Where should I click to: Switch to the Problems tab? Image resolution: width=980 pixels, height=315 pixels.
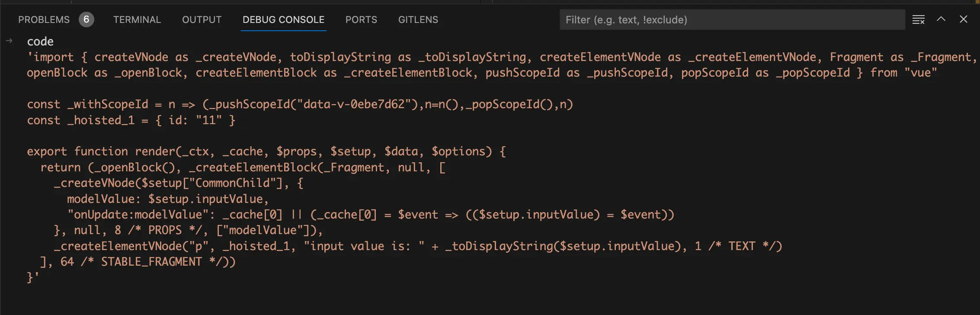[44, 20]
